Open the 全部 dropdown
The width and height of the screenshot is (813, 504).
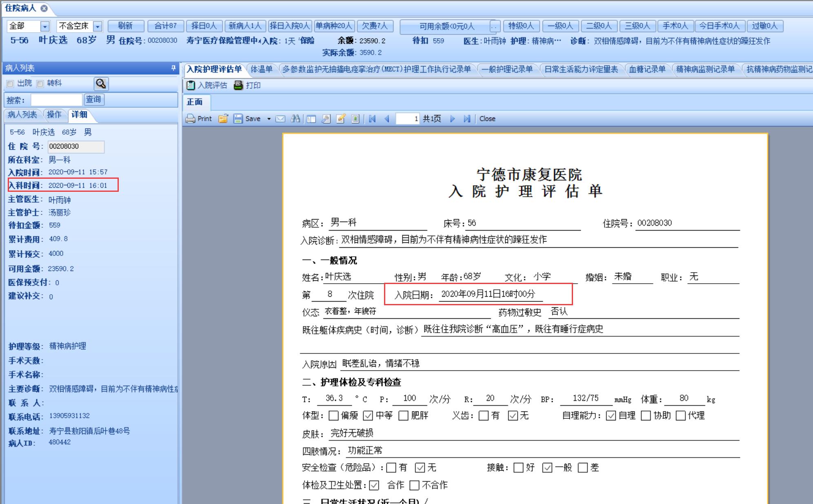45,27
